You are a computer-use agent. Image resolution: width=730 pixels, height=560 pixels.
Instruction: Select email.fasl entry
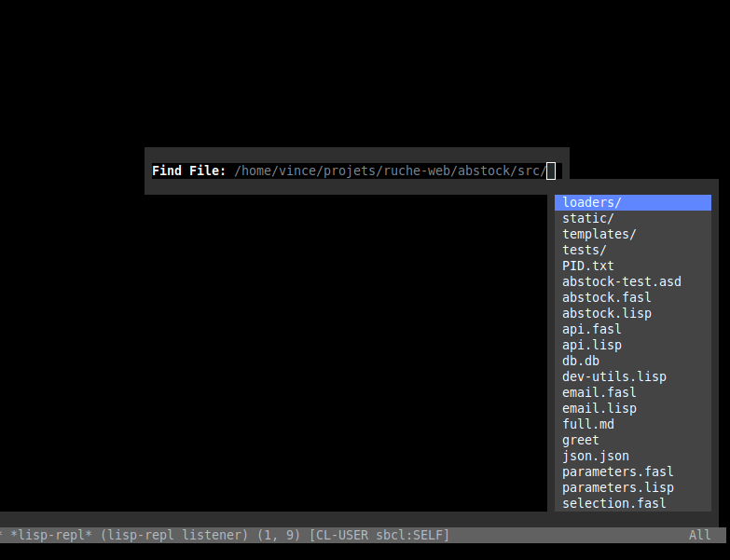(x=599, y=392)
